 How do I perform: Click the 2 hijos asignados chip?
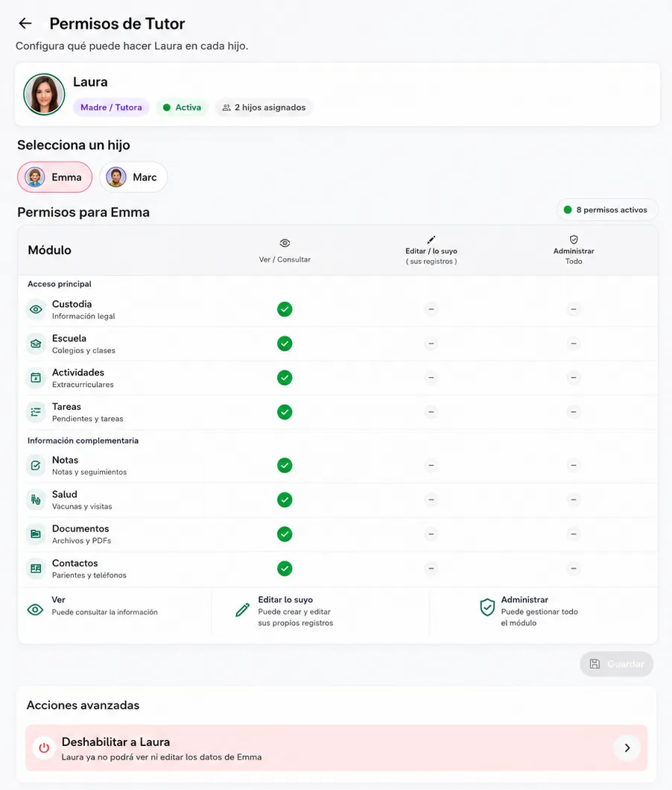[x=264, y=107]
